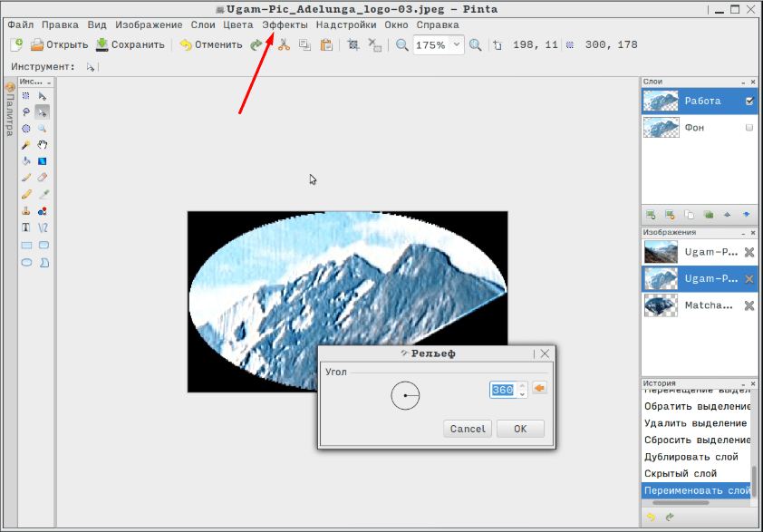
Task: Click the zoom out magnifier icon
Action: point(402,44)
